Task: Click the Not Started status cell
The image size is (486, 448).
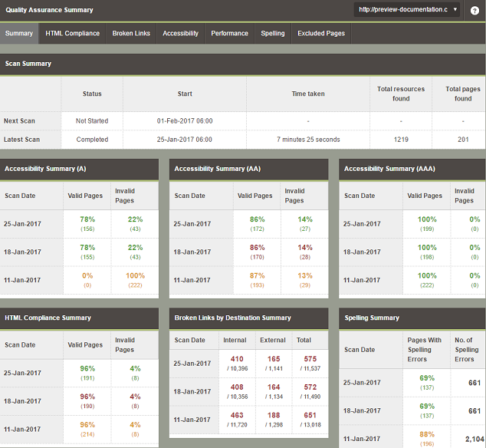Action: click(x=92, y=121)
